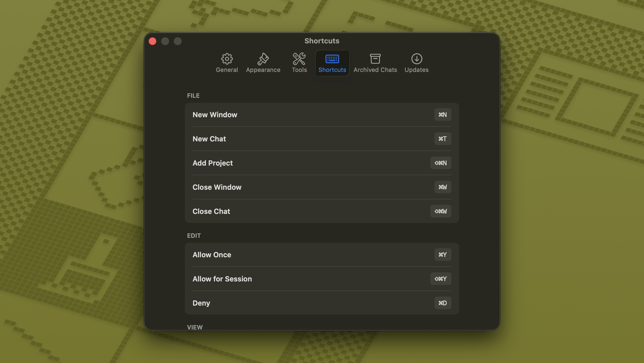The image size is (644, 363).
Task: Click the ⌘W badge for Close Window
Action: tap(443, 187)
